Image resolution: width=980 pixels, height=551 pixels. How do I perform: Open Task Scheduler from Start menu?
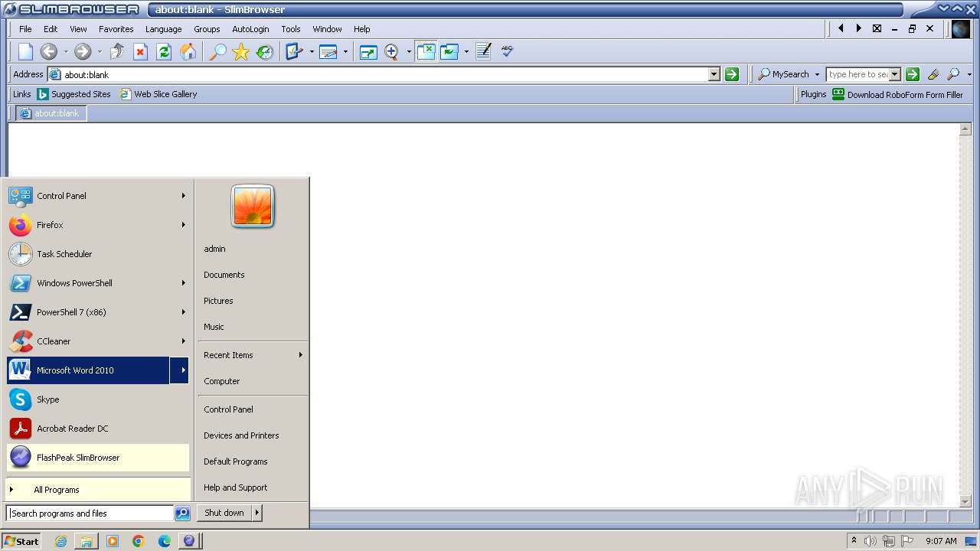(97, 254)
